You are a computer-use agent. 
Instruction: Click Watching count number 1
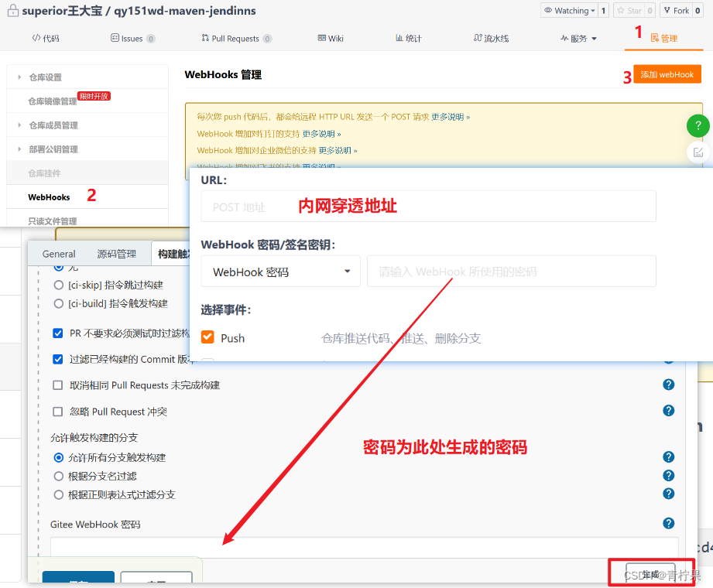pos(603,11)
